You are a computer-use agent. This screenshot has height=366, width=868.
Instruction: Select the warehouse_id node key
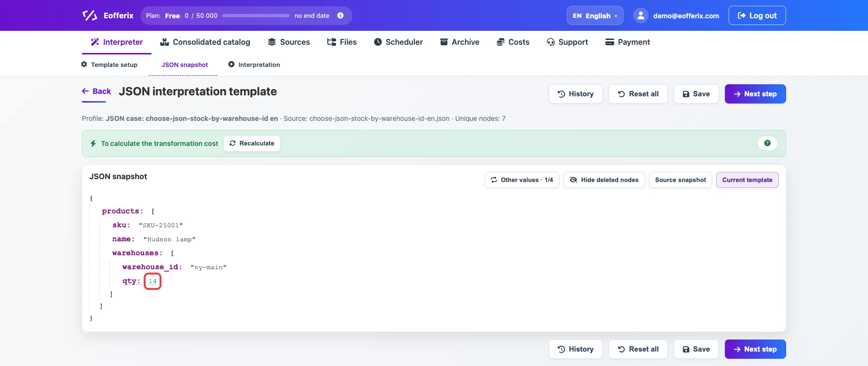[152, 267]
